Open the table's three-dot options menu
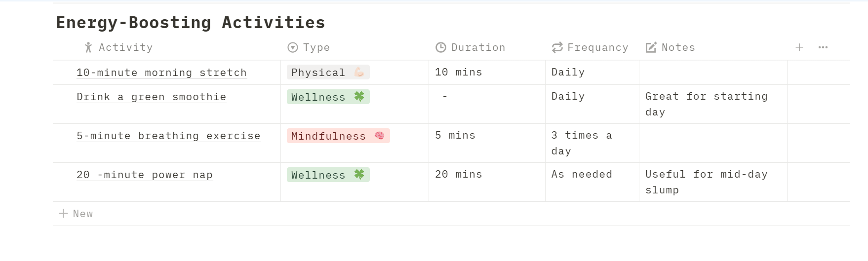The image size is (868, 261). pos(823,47)
